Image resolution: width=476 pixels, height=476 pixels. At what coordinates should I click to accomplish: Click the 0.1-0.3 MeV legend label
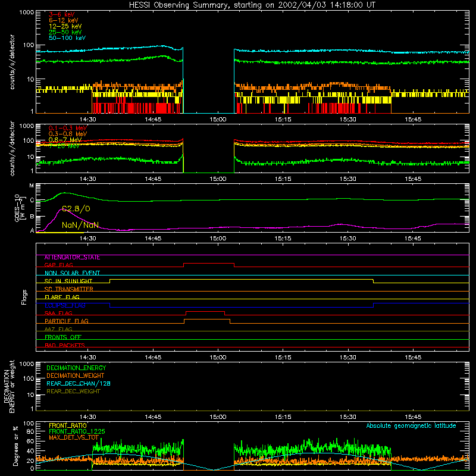coord(68,128)
